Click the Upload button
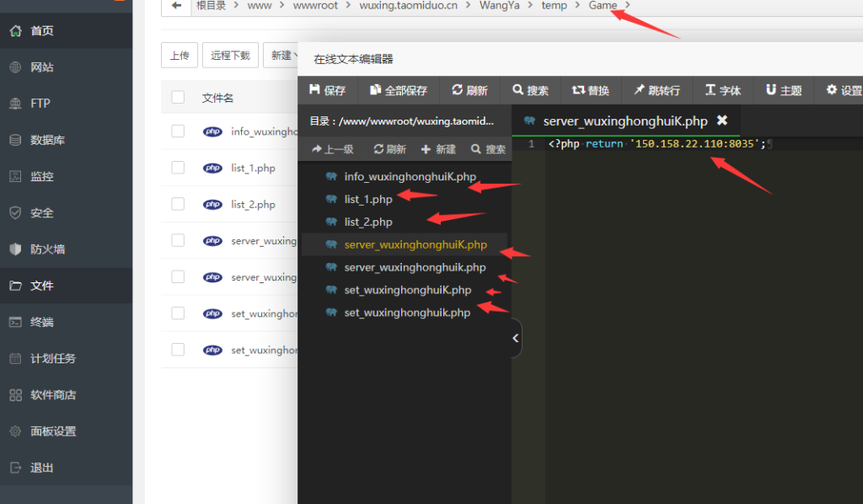Screen dimensions: 863x504 coord(179,56)
